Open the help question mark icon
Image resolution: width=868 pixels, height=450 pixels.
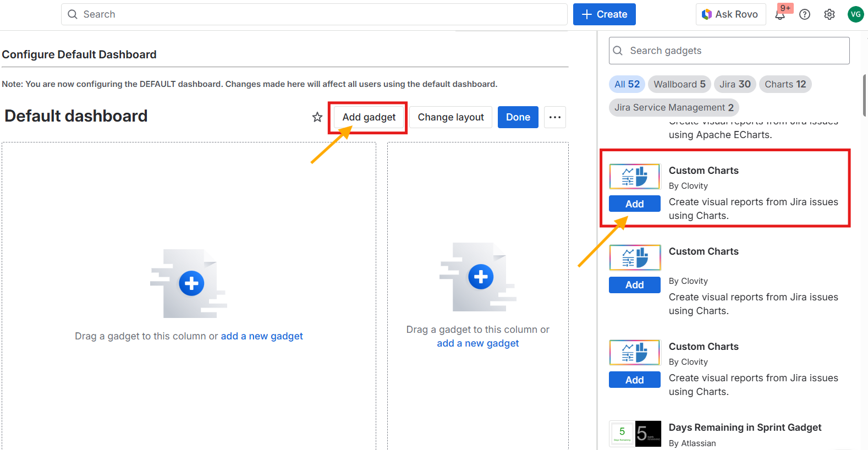805,15
